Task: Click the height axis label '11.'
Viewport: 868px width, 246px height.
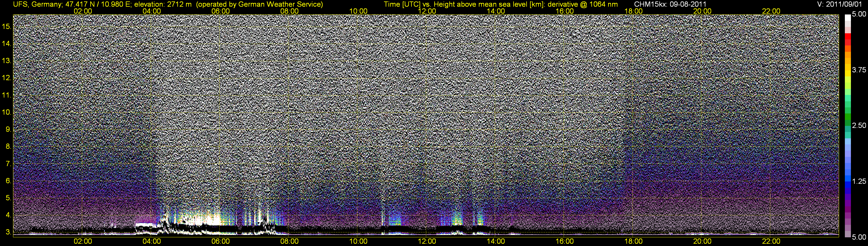Action: [x=7, y=95]
